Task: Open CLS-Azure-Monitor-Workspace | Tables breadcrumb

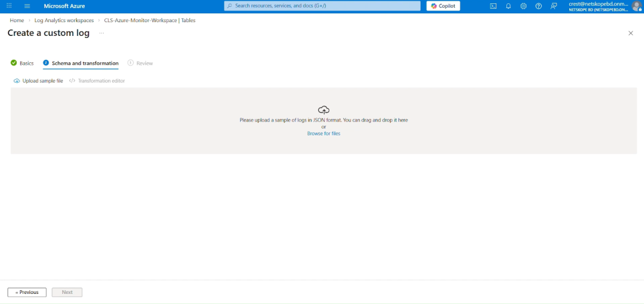Action: 150,20
